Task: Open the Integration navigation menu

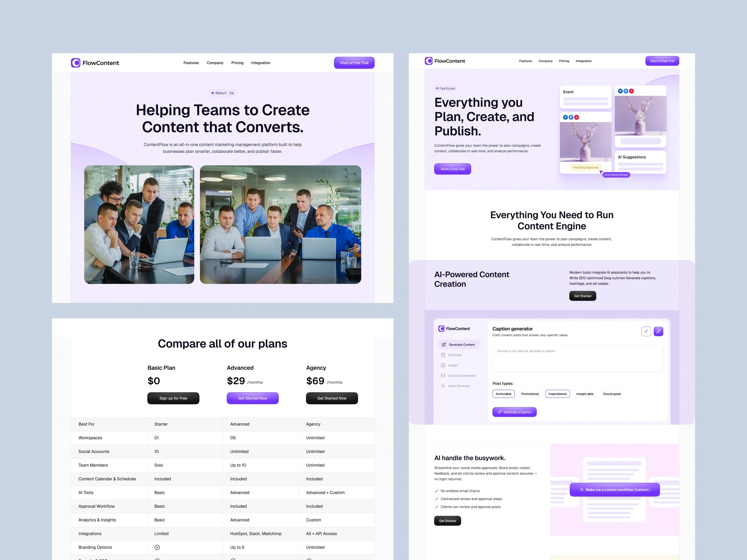Action: click(260, 63)
